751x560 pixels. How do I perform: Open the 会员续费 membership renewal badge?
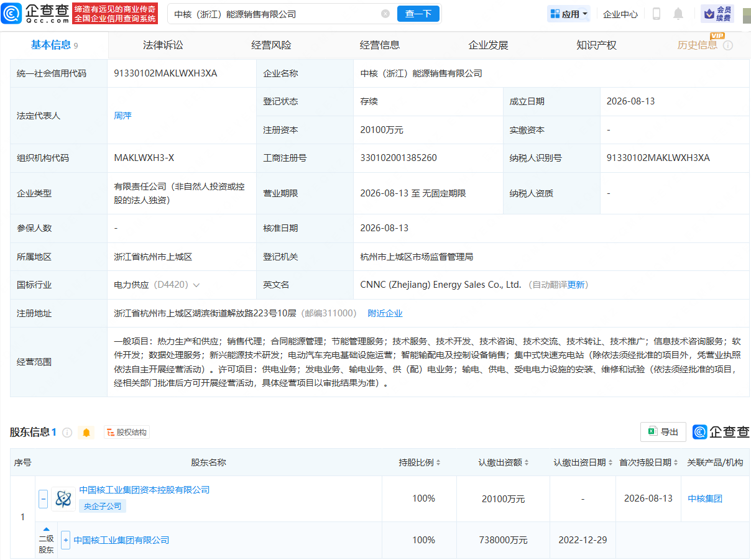[717, 14]
